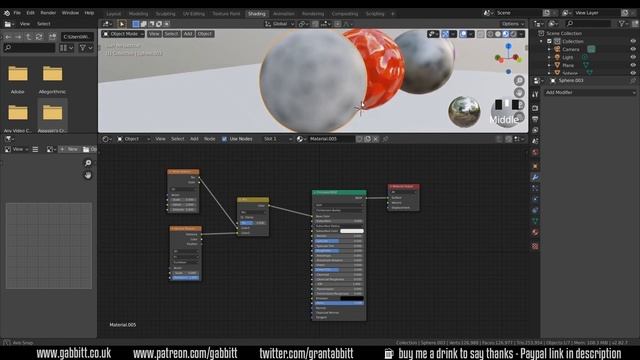640x360 pixels.
Task: Switch to the Shading workspace tab
Action: coord(257,14)
